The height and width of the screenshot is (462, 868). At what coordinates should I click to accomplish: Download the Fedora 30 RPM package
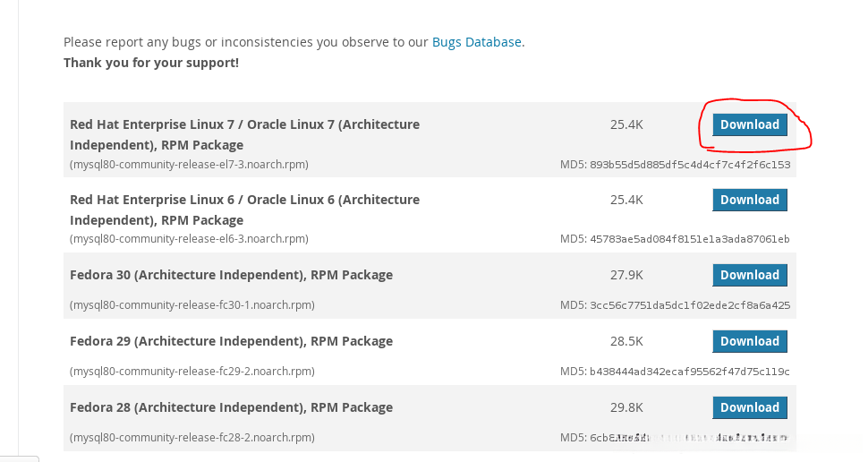[x=749, y=275]
